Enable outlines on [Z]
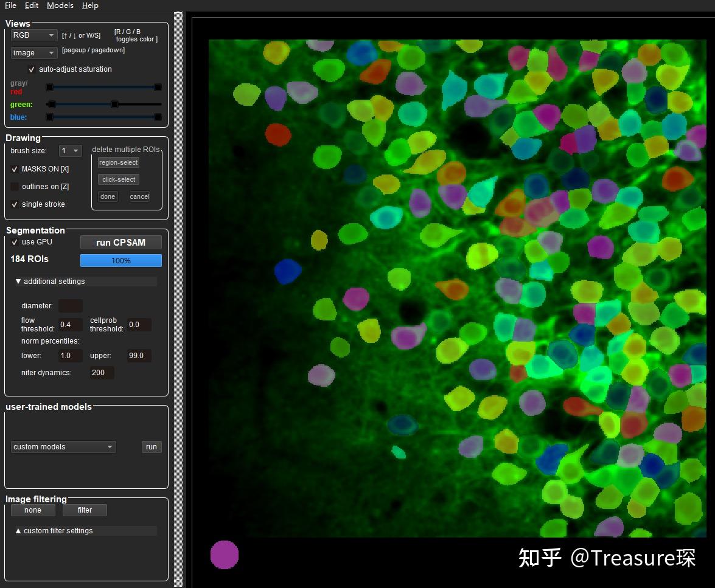715x588 pixels. tap(15, 187)
